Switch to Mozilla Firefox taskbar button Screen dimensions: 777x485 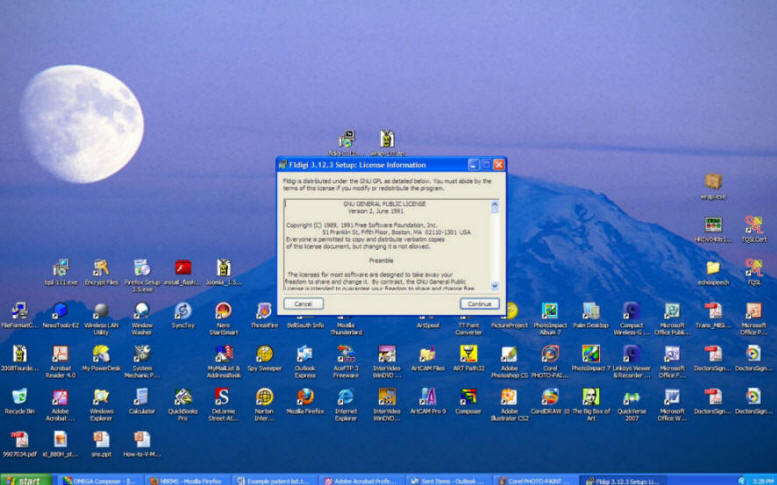point(187,480)
